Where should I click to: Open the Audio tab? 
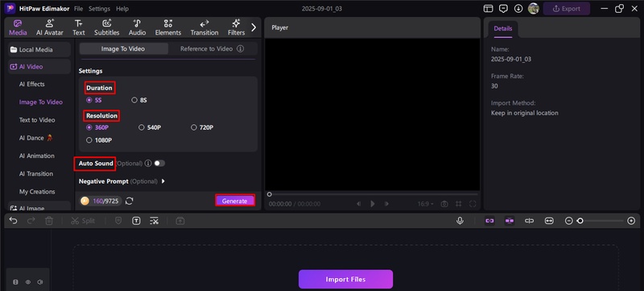point(137,27)
